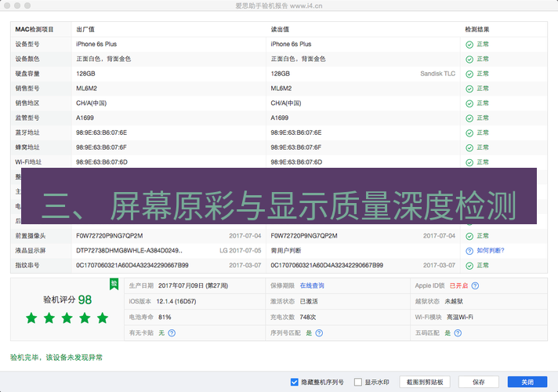Select the Sandisk TLC label
This screenshot has width=558, height=392.
pyautogui.click(x=438, y=74)
